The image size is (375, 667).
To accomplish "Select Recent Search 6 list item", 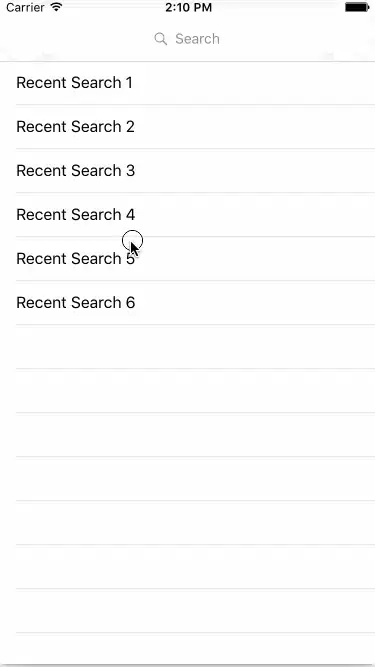I will click(188, 302).
